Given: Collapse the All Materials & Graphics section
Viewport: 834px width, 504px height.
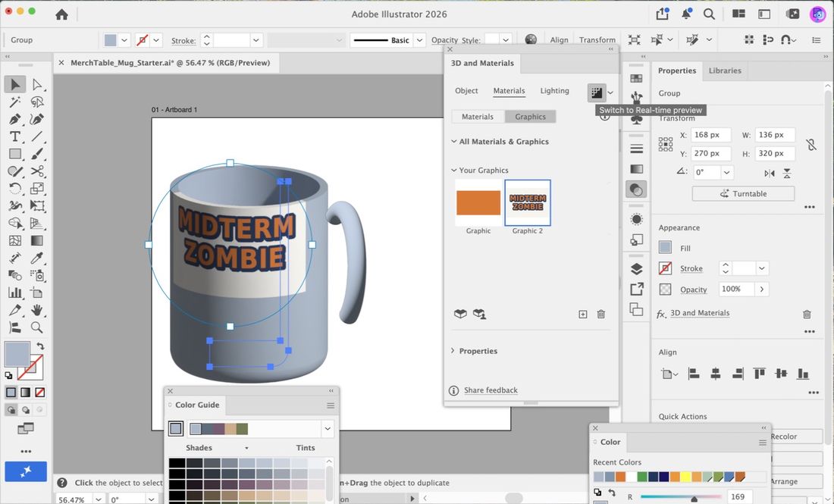Looking at the screenshot, I should [x=453, y=142].
